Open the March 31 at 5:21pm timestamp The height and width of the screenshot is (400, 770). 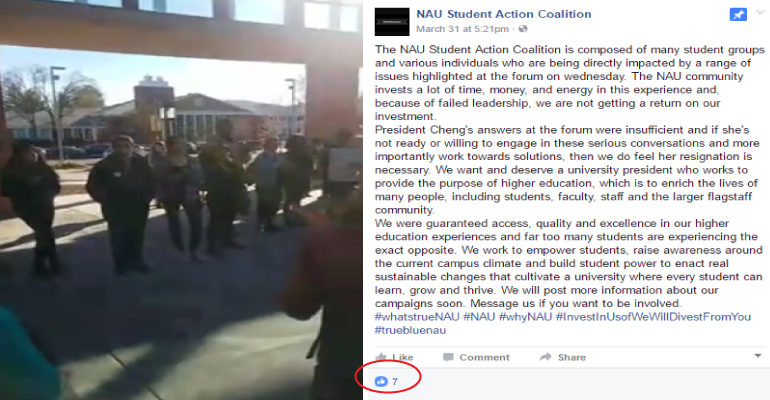pos(462,29)
